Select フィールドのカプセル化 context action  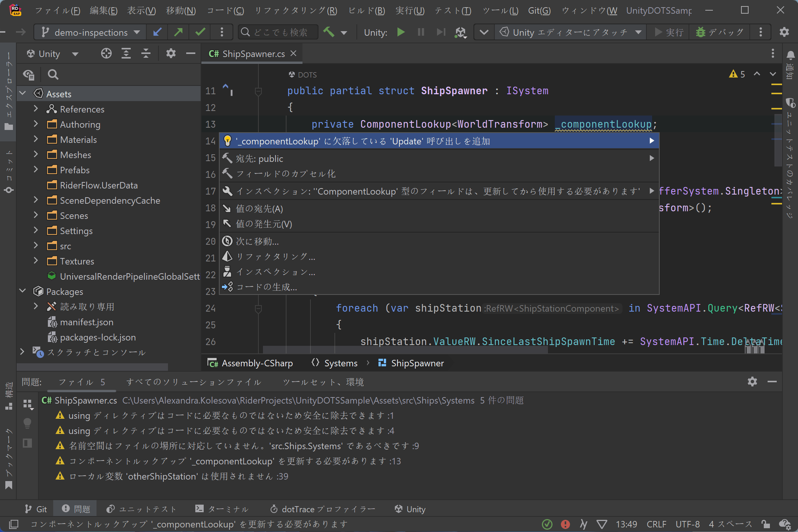pyautogui.click(x=286, y=174)
